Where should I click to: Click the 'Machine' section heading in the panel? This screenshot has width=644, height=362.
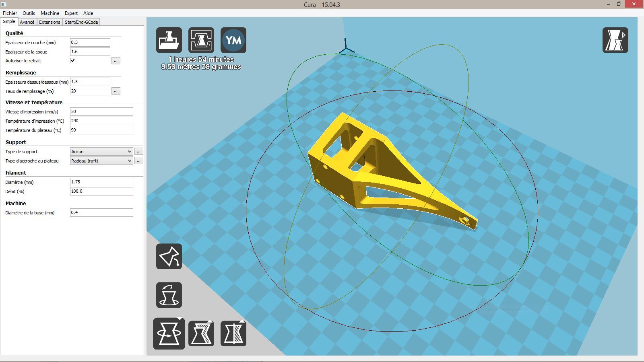[16, 203]
